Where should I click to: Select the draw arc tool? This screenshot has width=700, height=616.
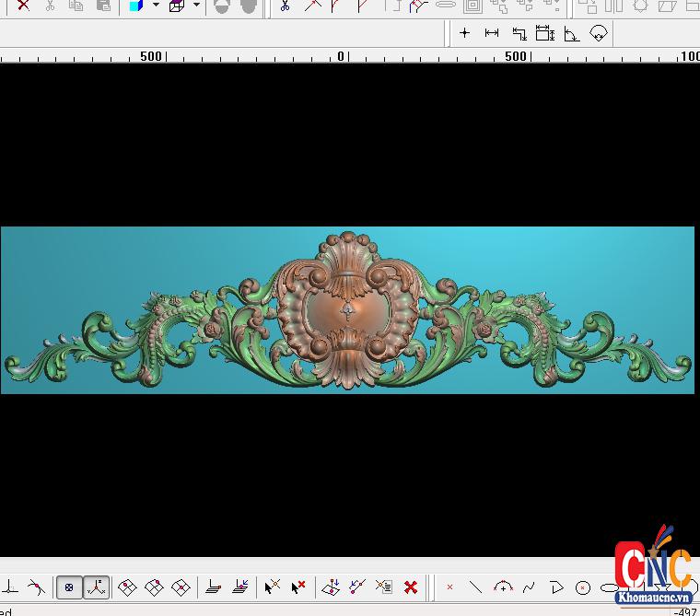click(x=503, y=587)
